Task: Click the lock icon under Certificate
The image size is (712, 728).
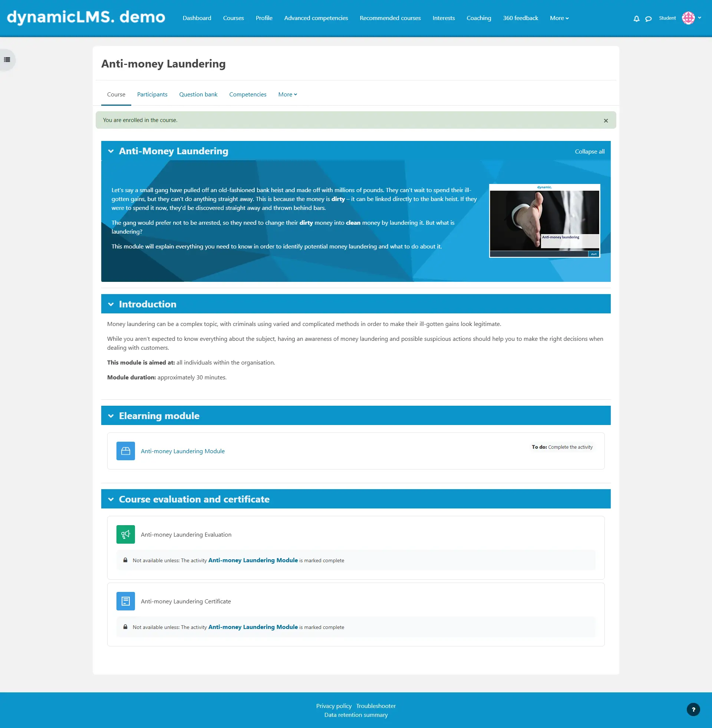Action: click(125, 627)
